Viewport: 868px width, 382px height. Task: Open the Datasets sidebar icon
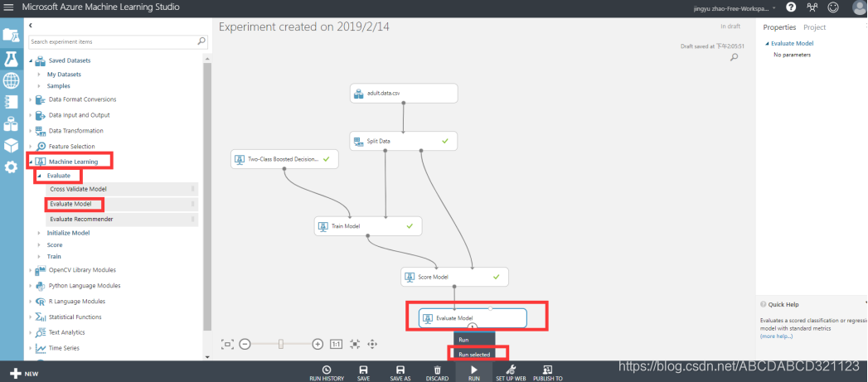pyautogui.click(x=11, y=123)
